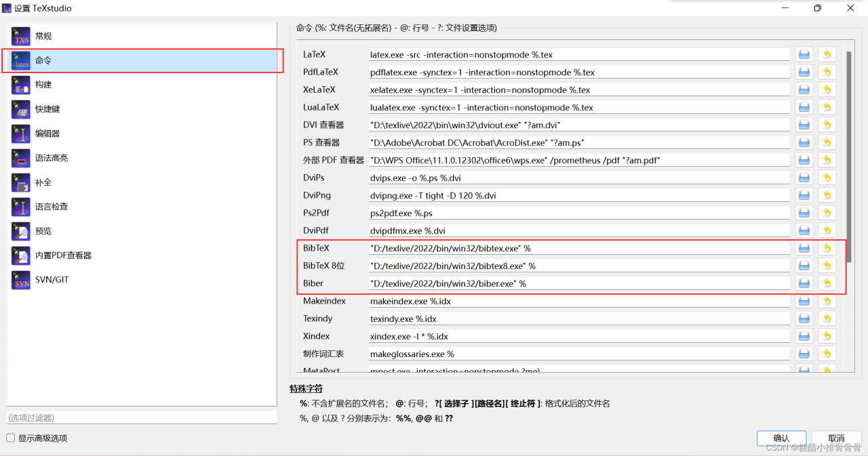The height and width of the screenshot is (456, 868).
Task: Browse for Xindex executable
Action: point(804,336)
